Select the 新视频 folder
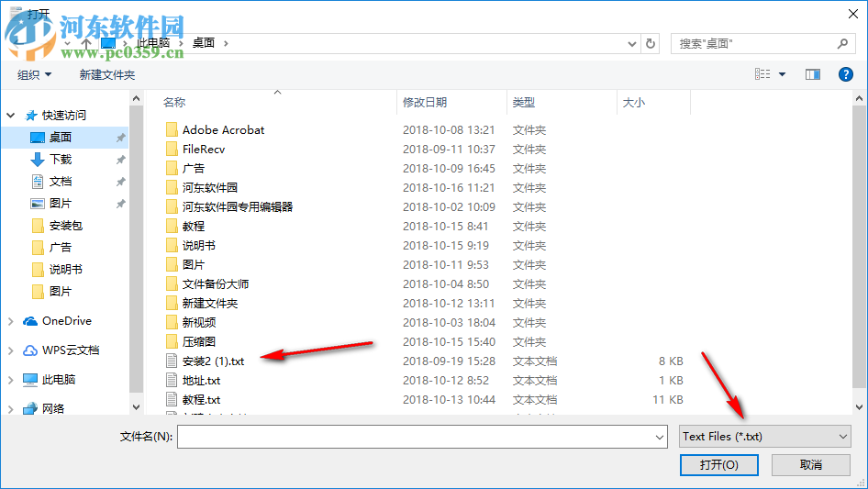This screenshot has height=489, width=868. pyautogui.click(x=199, y=323)
